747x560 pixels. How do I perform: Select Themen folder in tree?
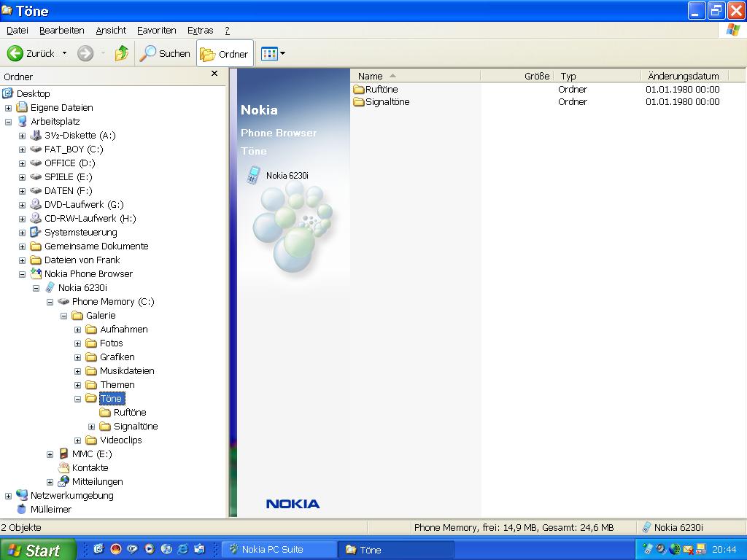coord(117,385)
